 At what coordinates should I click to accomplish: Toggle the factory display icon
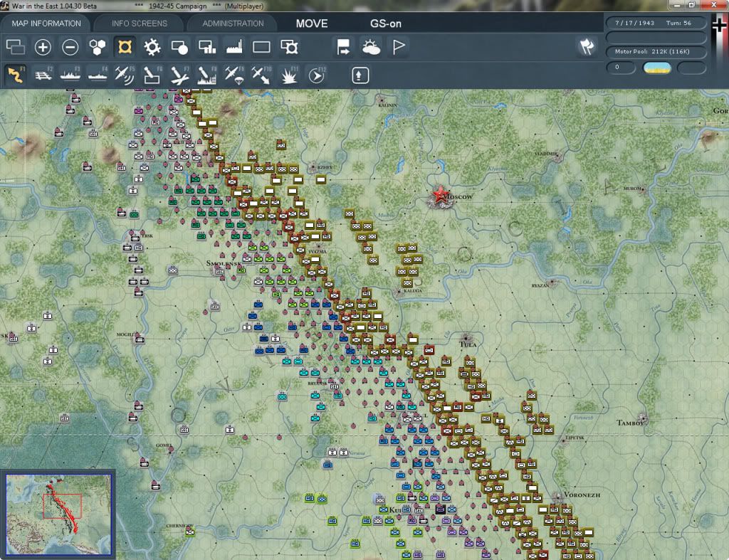(234, 47)
